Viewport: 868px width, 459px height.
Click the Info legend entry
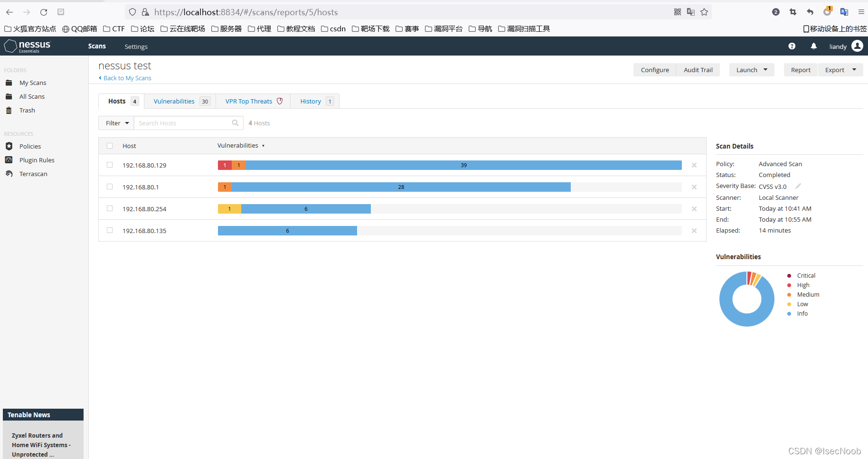tap(797, 314)
